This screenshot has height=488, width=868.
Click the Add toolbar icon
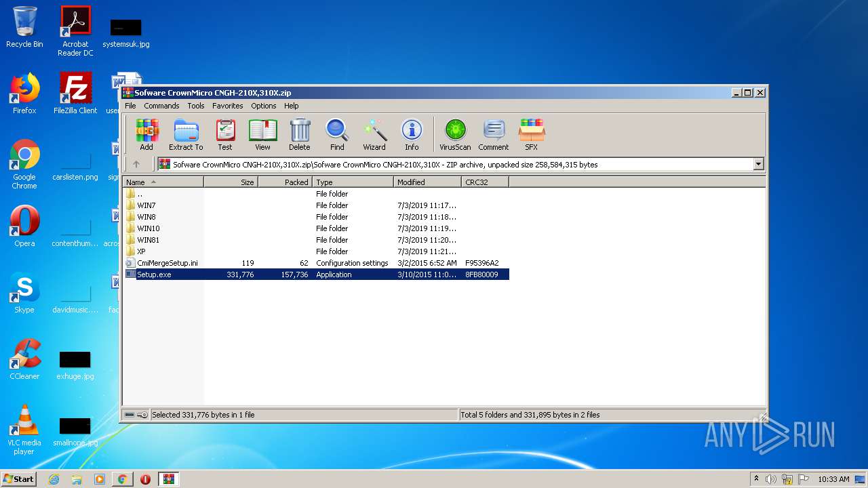tap(146, 134)
